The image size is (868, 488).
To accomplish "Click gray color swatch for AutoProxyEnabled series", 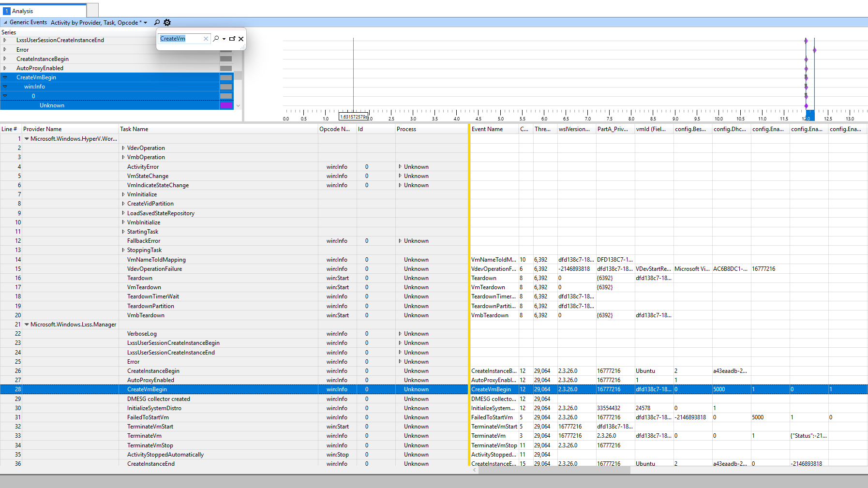I will pyautogui.click(x=226, y=68).
